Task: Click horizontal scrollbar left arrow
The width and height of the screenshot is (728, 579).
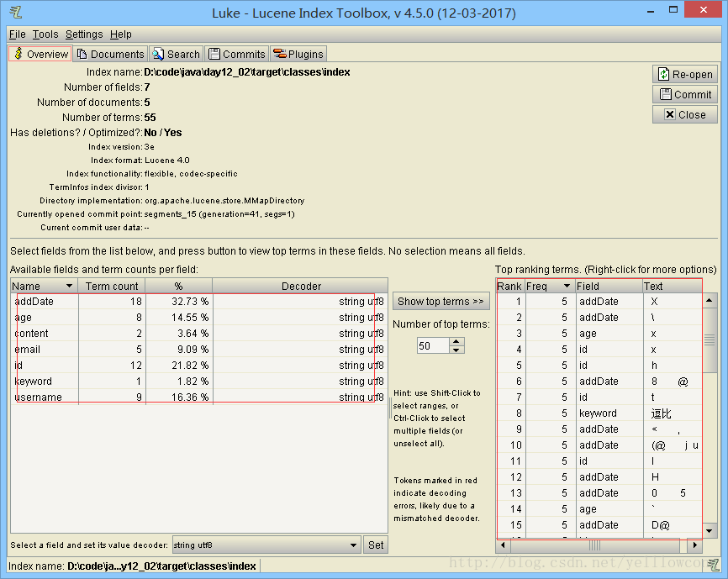Action: 503,545
